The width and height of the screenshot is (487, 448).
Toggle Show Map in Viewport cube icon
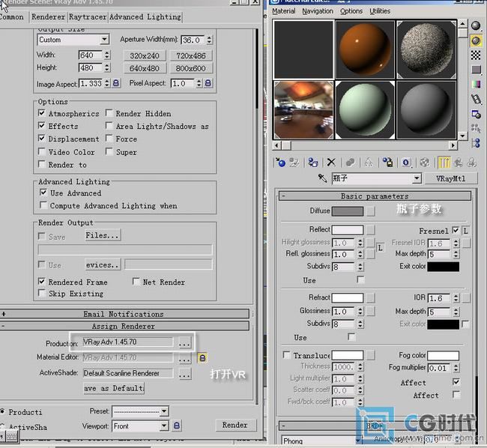click(x=425, y=163)
